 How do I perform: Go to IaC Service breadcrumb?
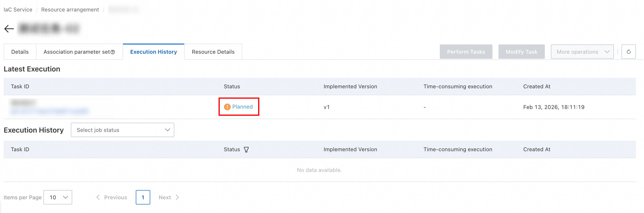pos(18,9)
